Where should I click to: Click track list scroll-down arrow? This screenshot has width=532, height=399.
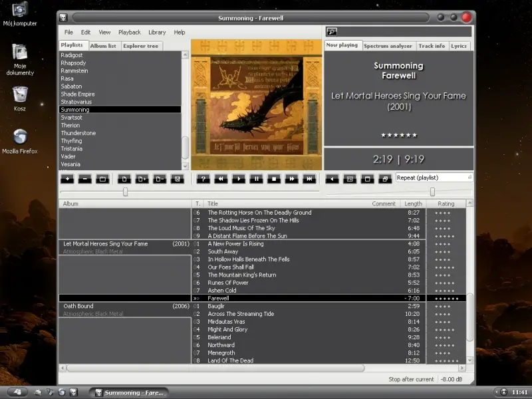pos(470,360)
